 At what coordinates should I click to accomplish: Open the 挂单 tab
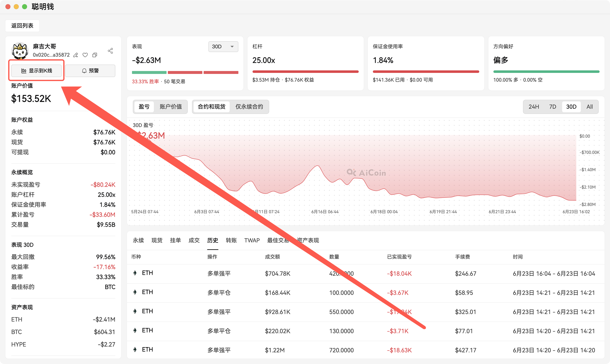point(176,240)
